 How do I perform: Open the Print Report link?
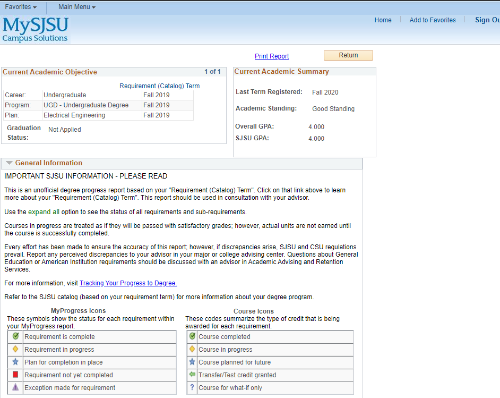pos(272,56)
